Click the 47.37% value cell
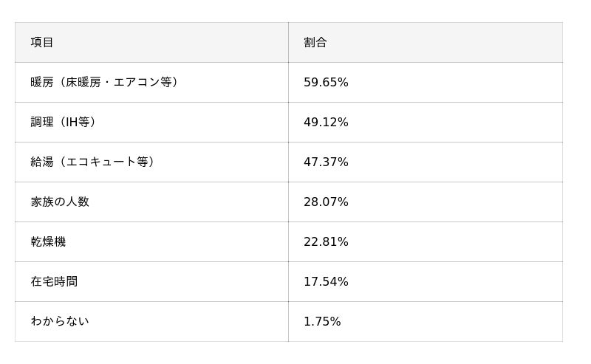591x364 pixels. (x=326, y=162)
